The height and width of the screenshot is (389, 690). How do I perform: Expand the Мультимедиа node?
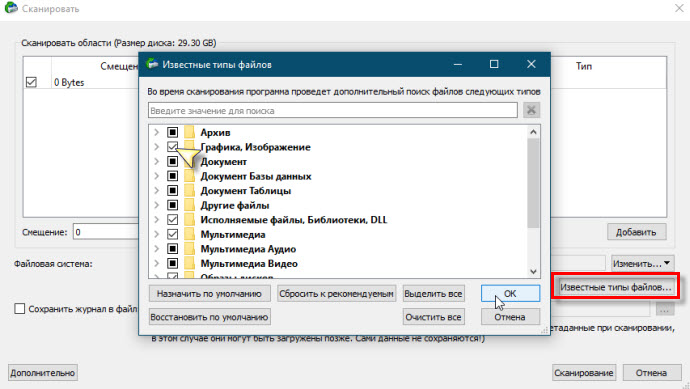point(156,234)
